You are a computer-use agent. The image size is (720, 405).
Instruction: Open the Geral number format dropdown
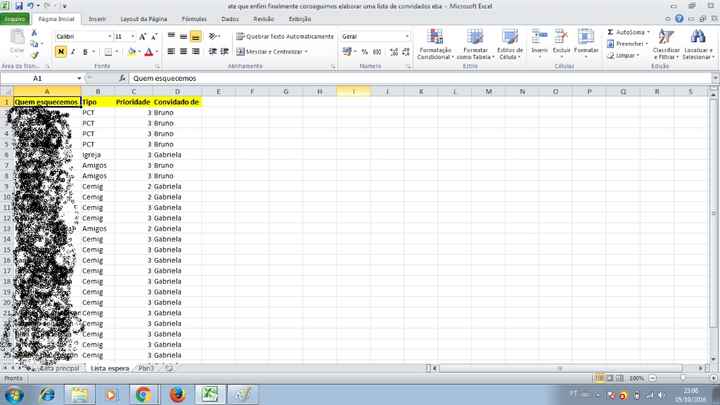406,36
